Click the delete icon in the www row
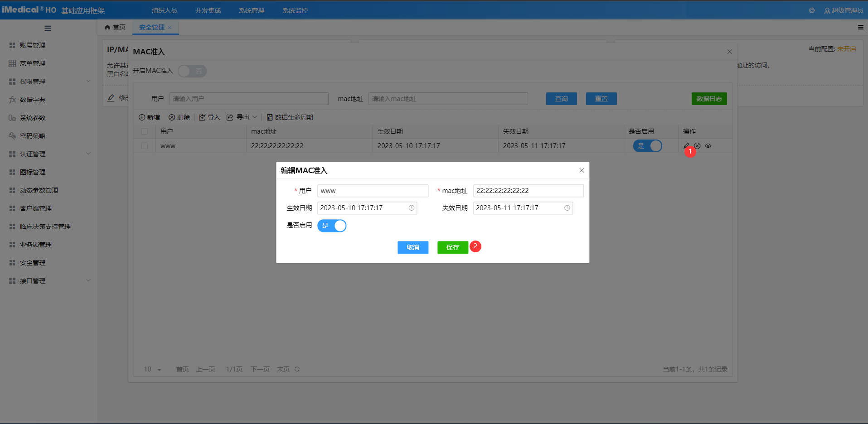The image size is (868, 424). click(x=697, y=146)
